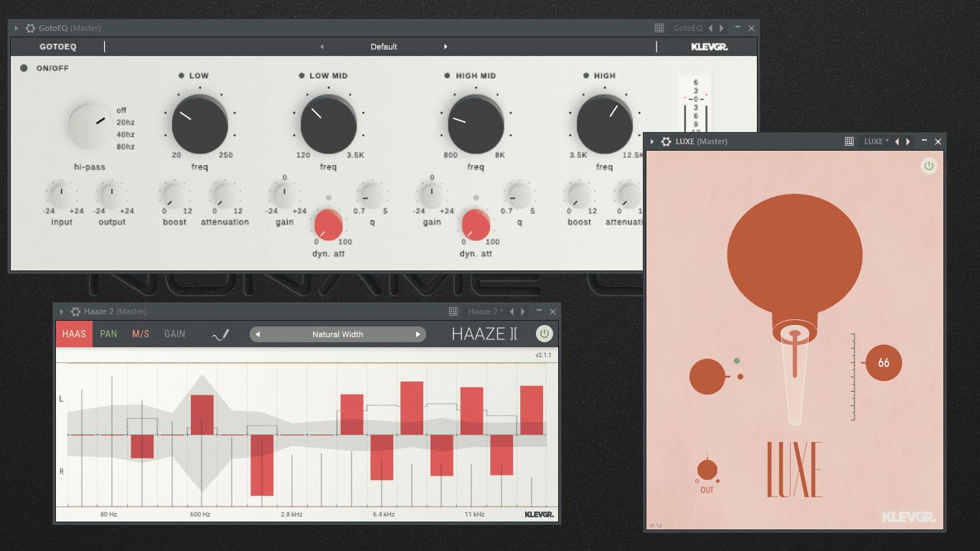
Task: Open GotoEQ plugin gear settings
Action: 30,28
